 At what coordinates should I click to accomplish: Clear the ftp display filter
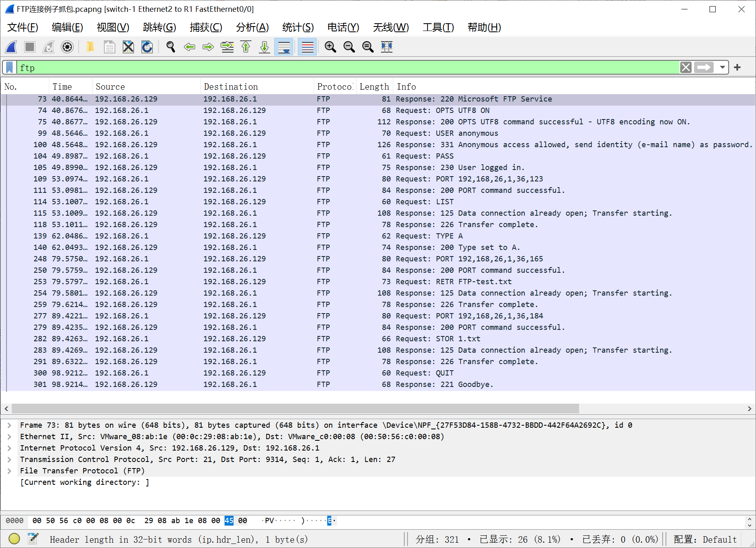point(686,67)
